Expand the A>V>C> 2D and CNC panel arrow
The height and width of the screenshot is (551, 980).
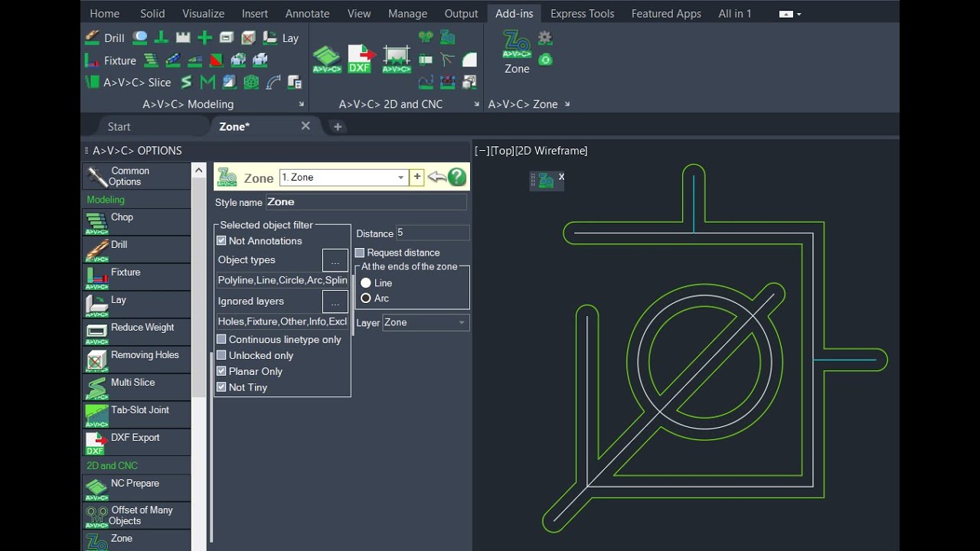pos(477,104)
